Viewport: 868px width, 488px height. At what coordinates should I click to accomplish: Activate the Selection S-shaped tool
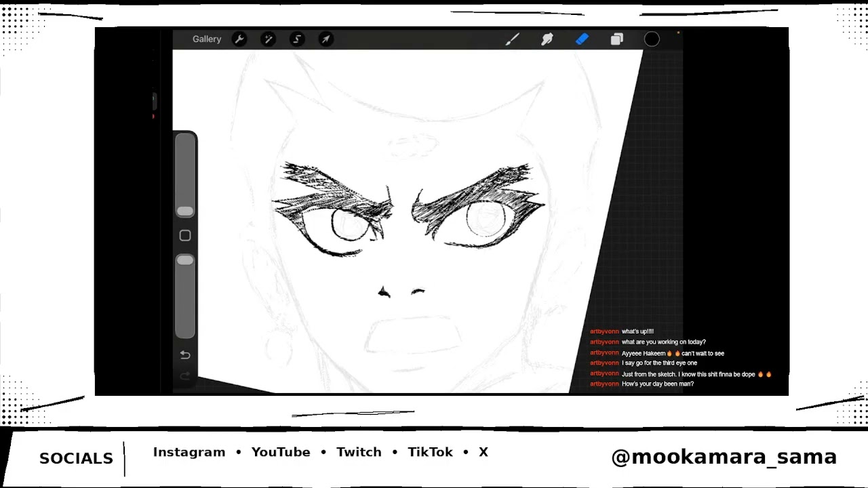pyautogui.click(x=297, y=39)
